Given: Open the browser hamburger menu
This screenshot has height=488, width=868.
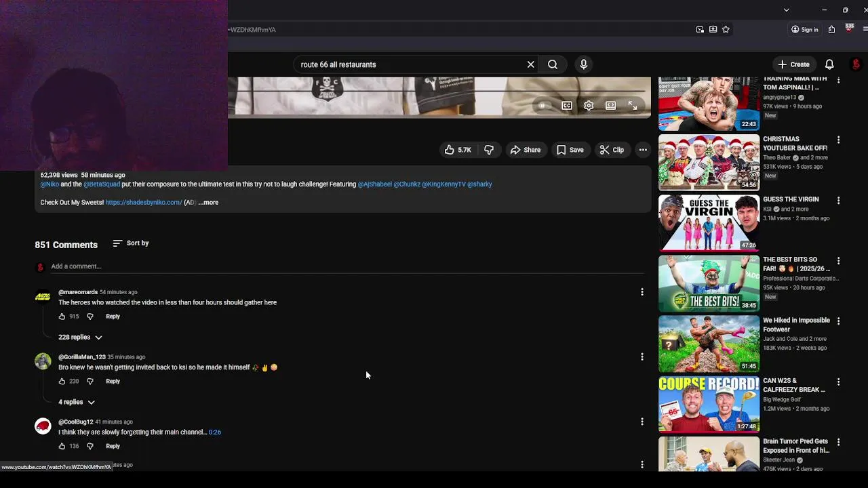Looking at the screenshot, I should tap(865, 30).
